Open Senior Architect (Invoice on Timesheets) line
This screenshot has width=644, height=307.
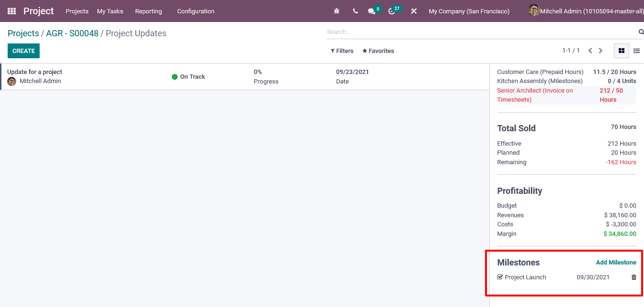pos(567,95)
